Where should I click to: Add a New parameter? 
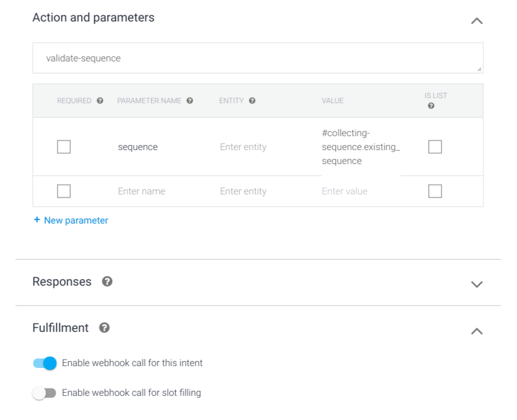pyautogui.click(x=71, y=220)
